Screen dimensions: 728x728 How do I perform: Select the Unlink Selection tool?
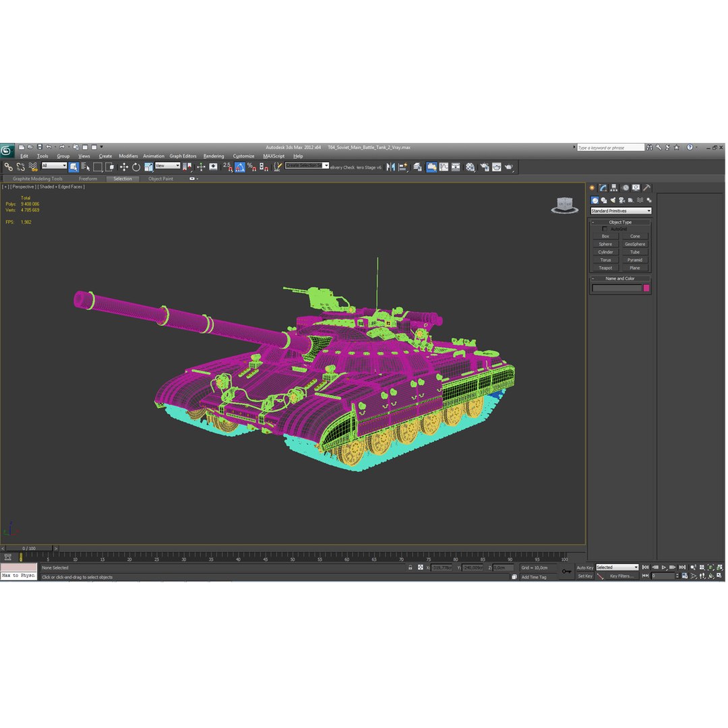click(x=20, y=166)
